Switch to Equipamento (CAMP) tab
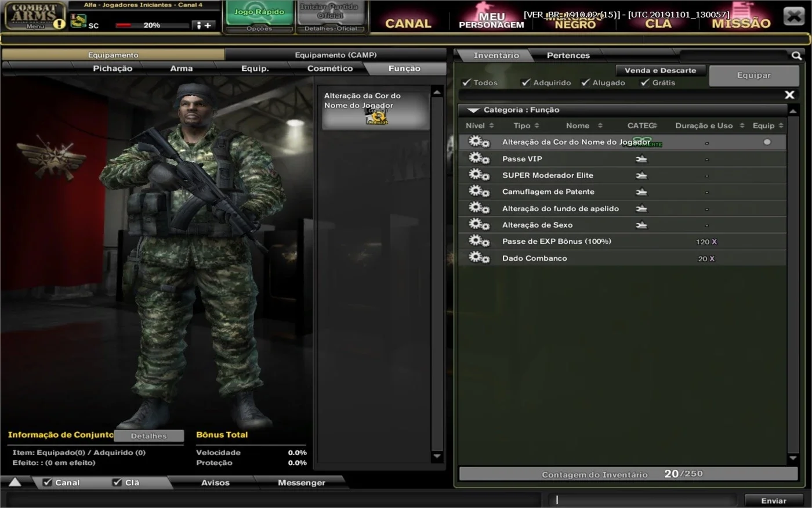The image size is (812, 508). coord(335,55)
